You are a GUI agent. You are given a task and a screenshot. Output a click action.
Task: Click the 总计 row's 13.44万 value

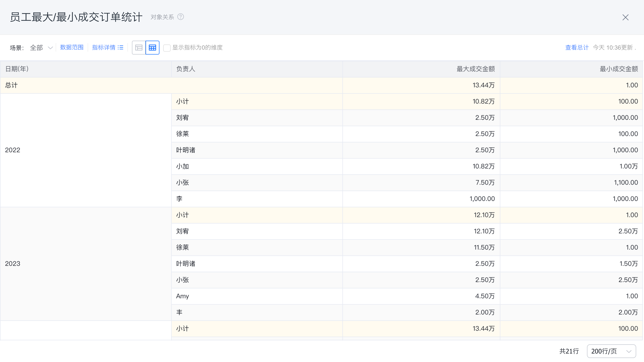(x=483, y=85)
